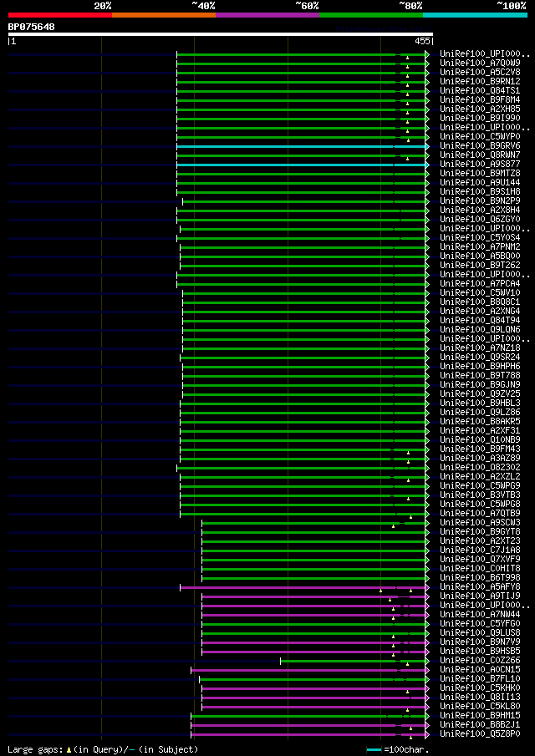Open hit UniRef100_B9F8M4
The image size is (535, 756).
point(480,99)
